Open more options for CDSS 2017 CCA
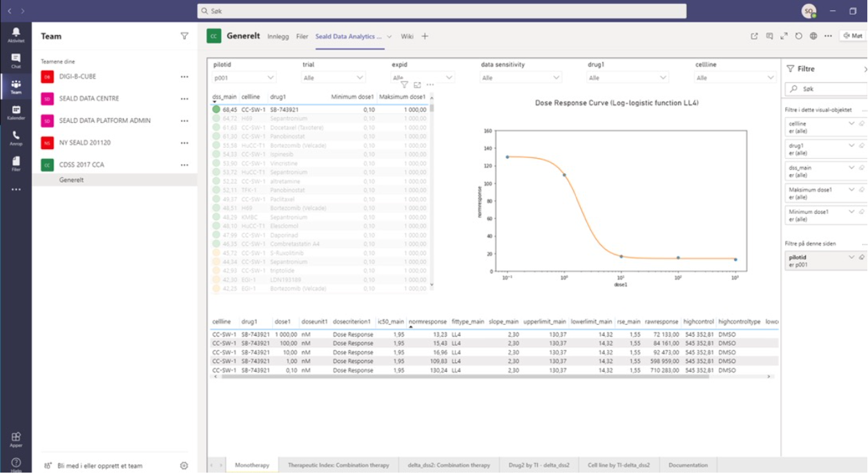 (x=184, y=165)
